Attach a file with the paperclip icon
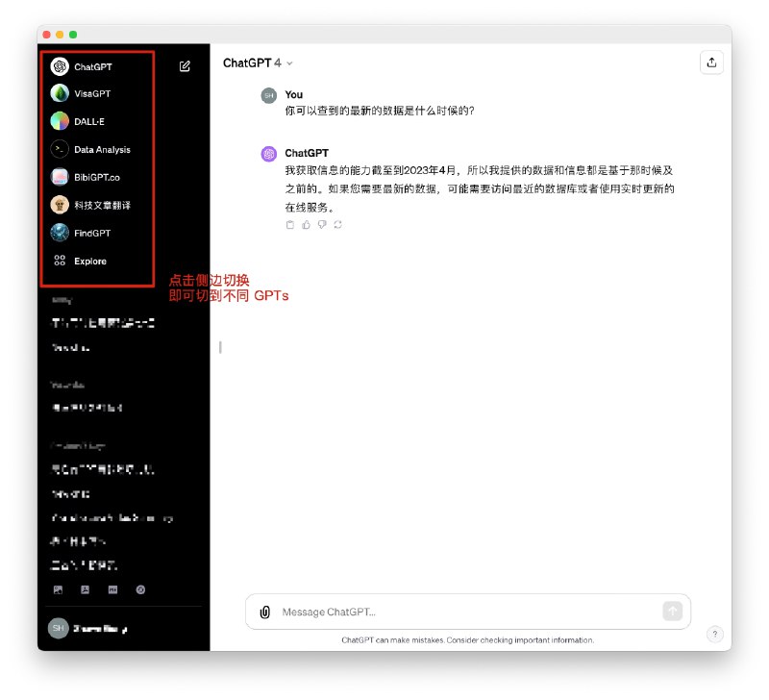 coord(265,612)
